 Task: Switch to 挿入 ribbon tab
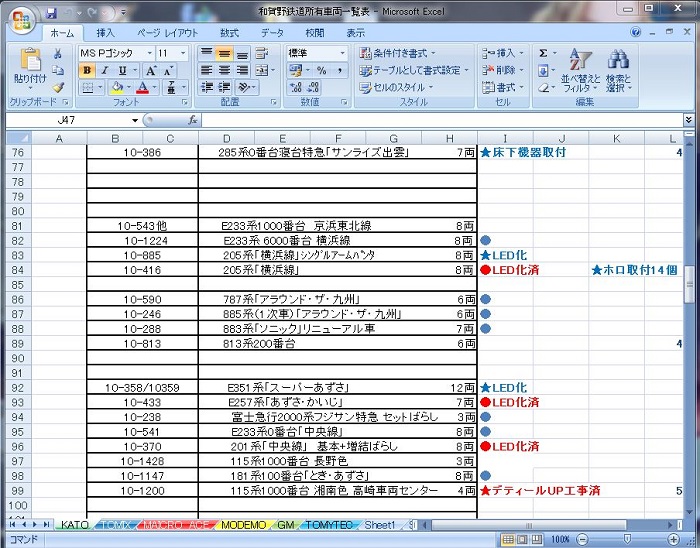[x=105, y=33]
